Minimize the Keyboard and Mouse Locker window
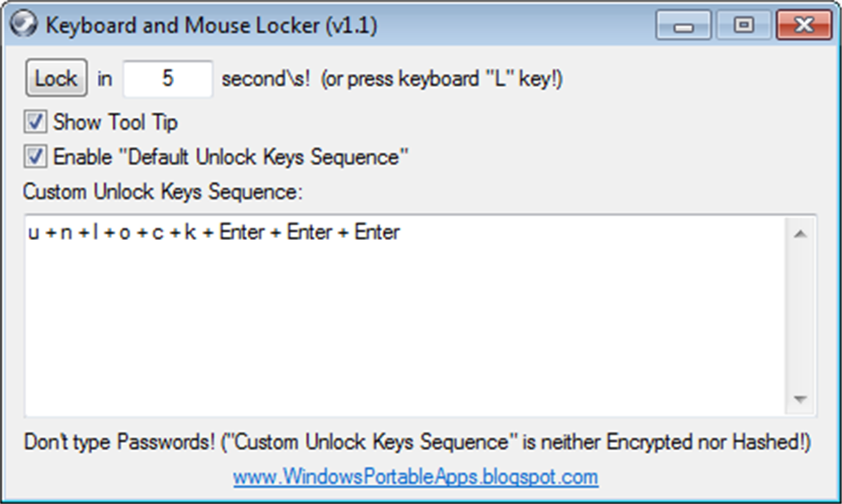The height and width of the screenshot is (504, 842). (684, 26)
